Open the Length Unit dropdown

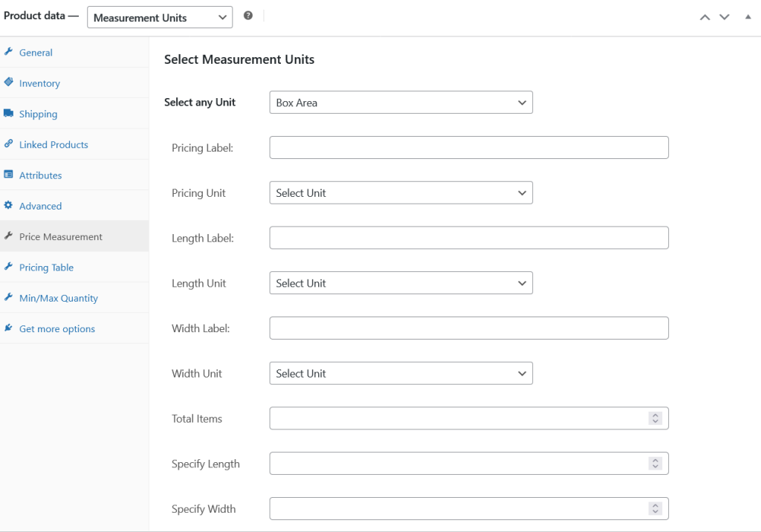point(401,283)
